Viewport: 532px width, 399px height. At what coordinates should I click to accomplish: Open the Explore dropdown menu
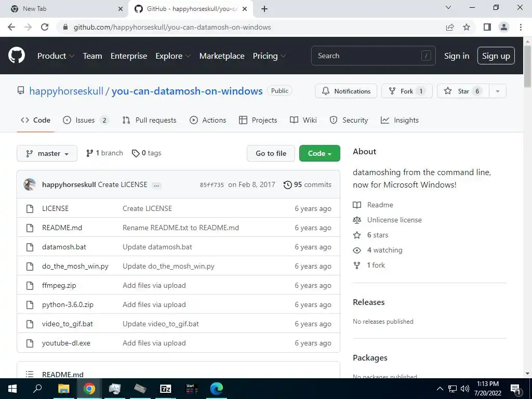pyautogui.click(x=173, y=56)
